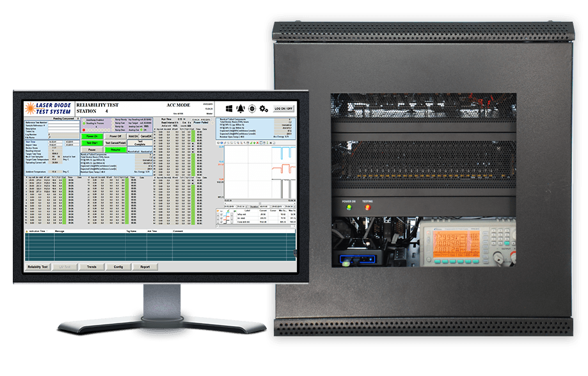Open settings via the gears icon
Screen dimensions: 588x376
coord(264,109)
